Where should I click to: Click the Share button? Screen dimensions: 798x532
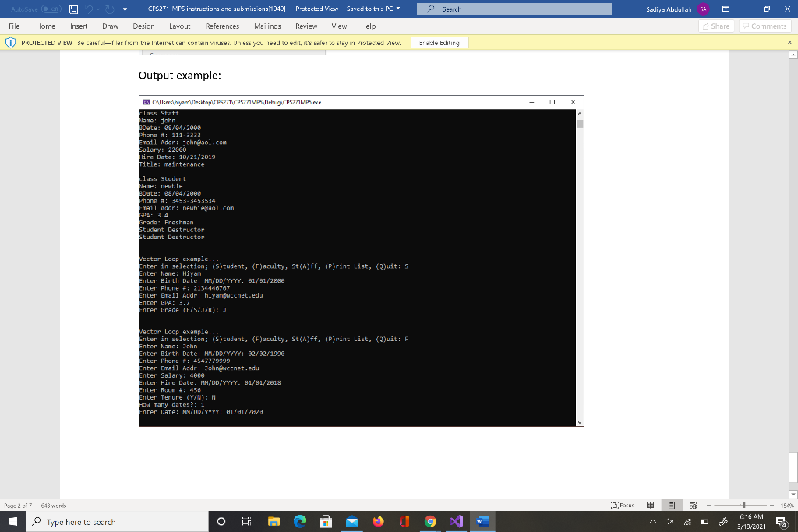click(716, 26)
